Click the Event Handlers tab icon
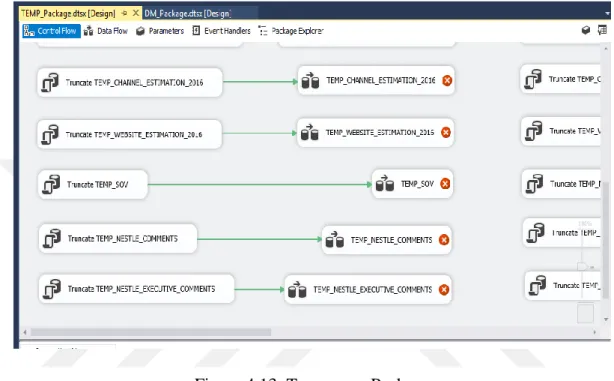 [x=196, y=31]
